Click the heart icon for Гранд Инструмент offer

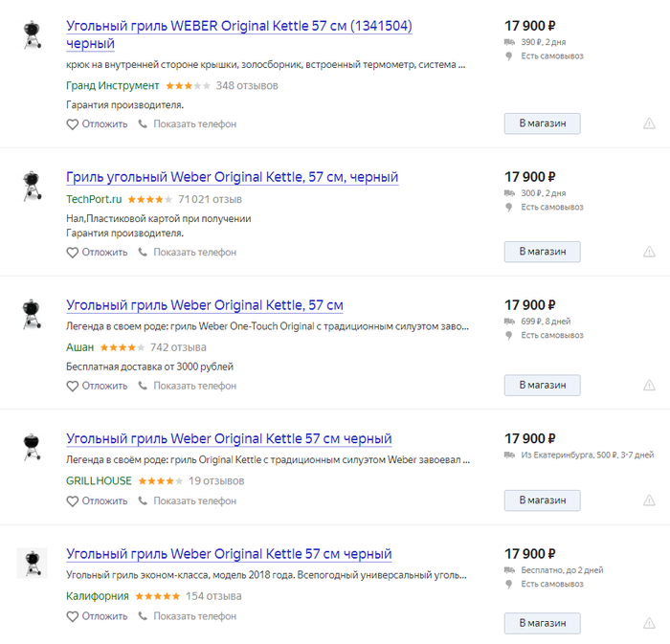point(72,124)
